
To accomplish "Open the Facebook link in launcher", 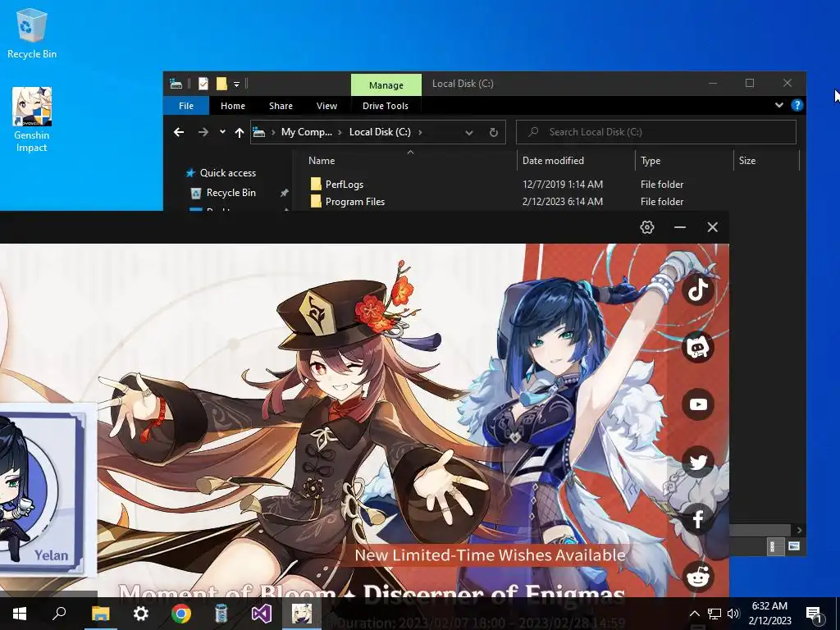I will click(698, 519).
